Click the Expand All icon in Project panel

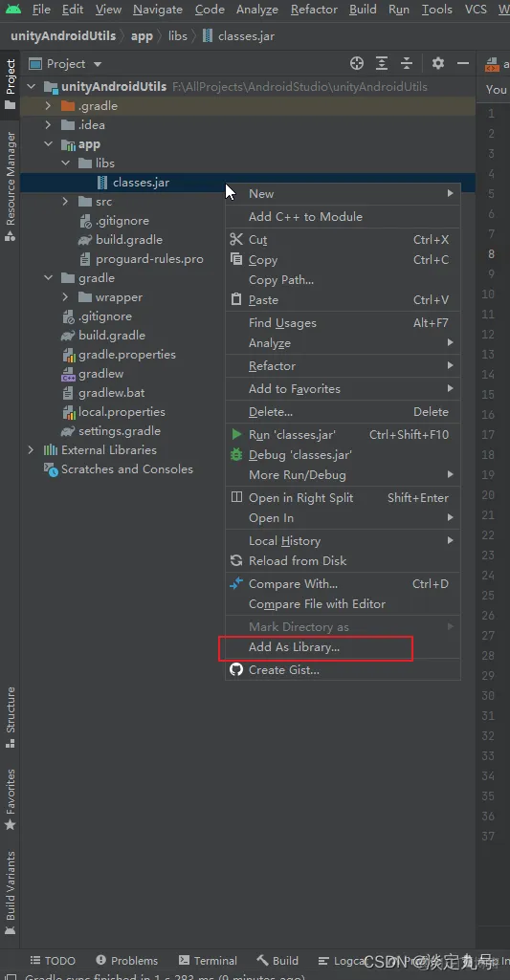click(x=382, y=63)
